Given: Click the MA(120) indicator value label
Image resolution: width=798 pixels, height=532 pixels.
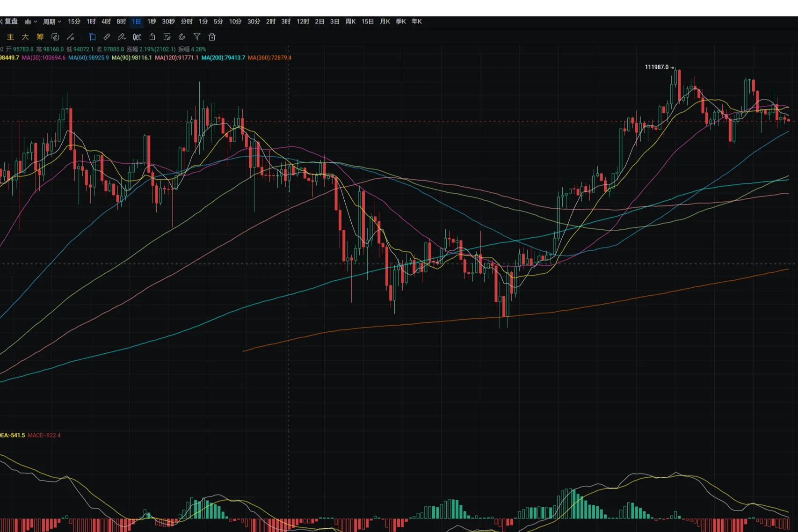Looking at the screenshot, I should [177, 58].
